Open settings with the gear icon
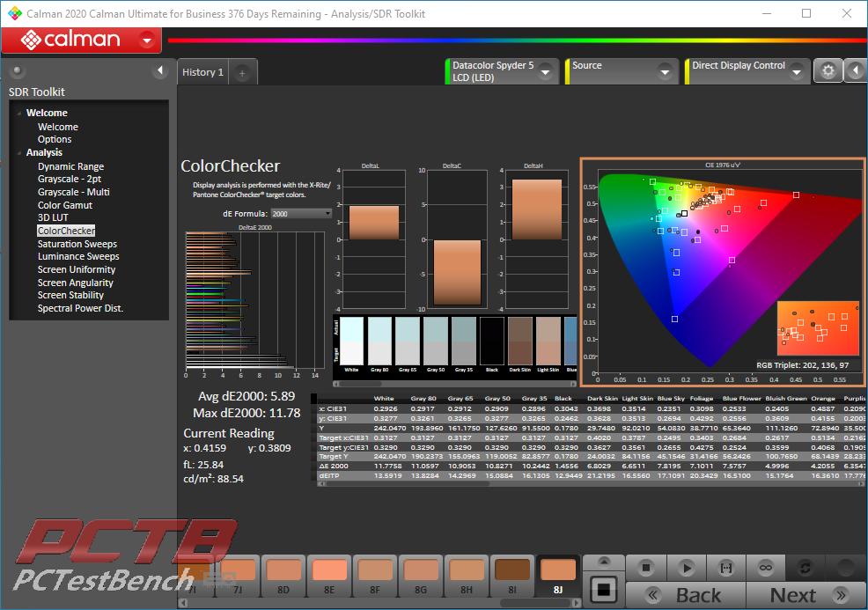868x610 pixels. tap(828, 70)
